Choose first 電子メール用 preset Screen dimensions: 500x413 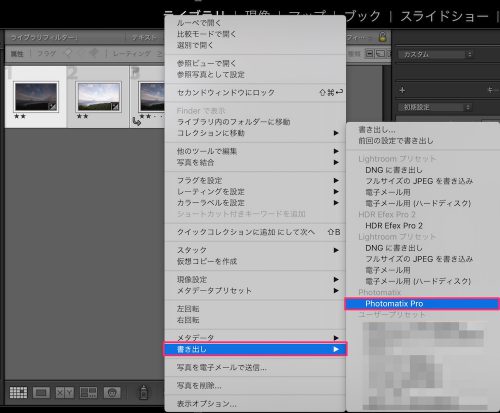423,192
